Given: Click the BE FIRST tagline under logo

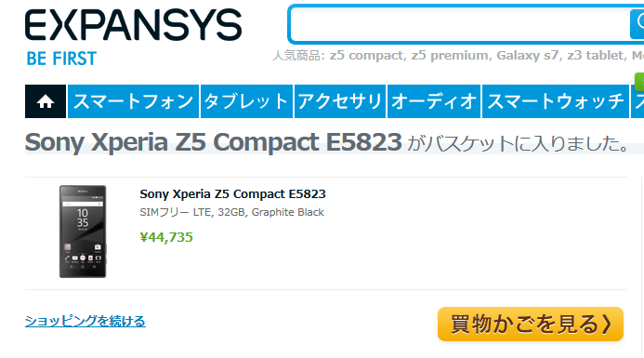Looking at the screenshot, I should point(61,59).
